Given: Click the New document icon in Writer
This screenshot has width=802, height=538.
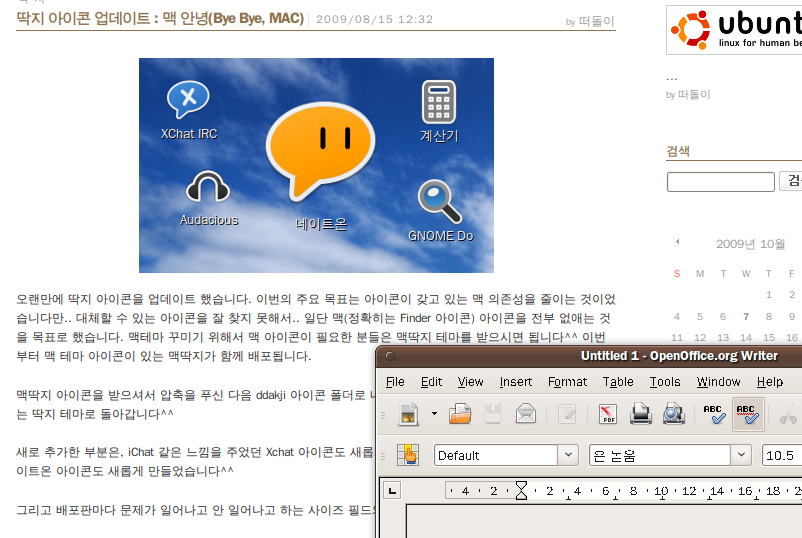Looking at the screenshot, I should click(409, 414).
